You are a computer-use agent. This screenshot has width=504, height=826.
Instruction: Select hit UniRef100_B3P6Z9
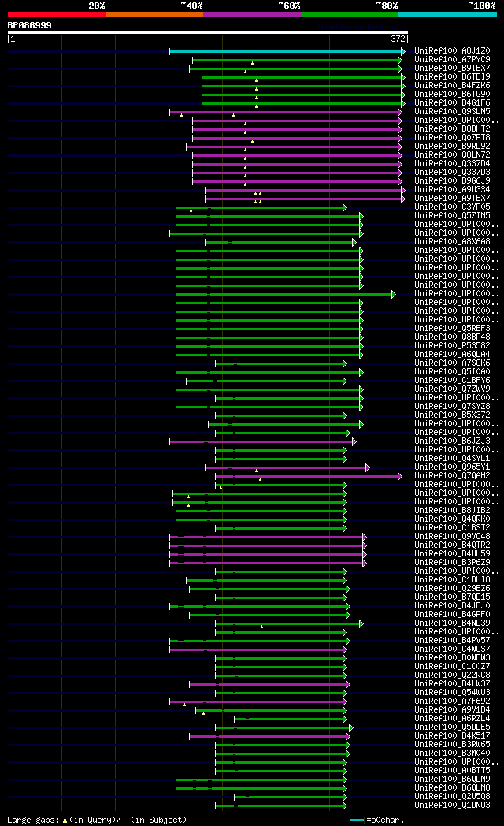(x=452, y=563)
